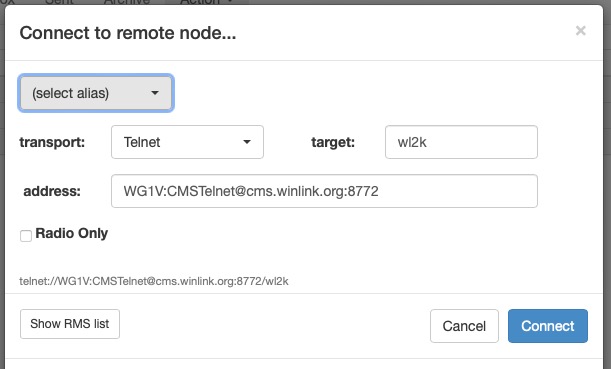Switch to the Sent tab behind dialog
This screenshot has height=369, width=611.
click(x=59, y=2)
